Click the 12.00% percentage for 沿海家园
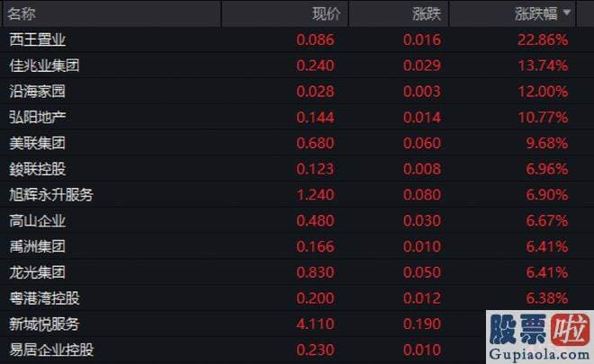Screen dimensions: 594x364 pos(543,92)
